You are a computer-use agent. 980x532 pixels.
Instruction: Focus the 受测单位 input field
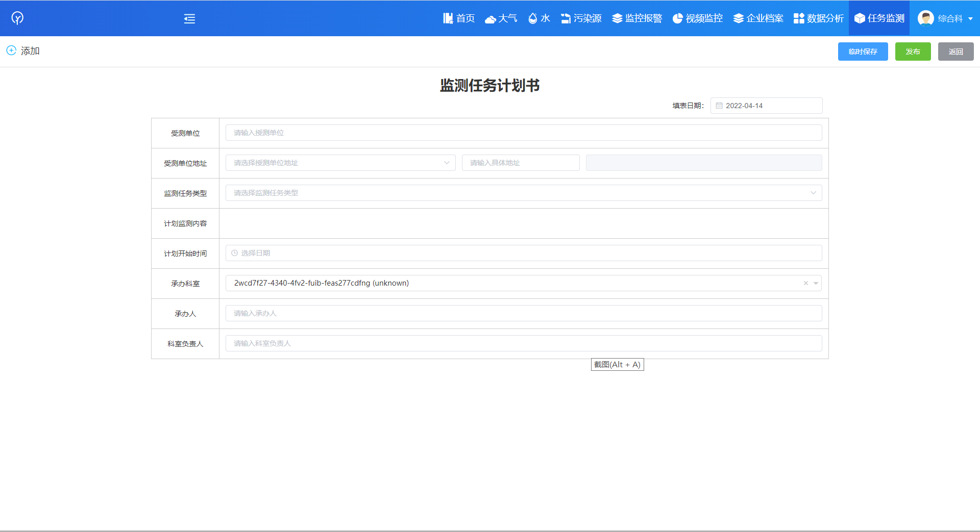point(523,133)
